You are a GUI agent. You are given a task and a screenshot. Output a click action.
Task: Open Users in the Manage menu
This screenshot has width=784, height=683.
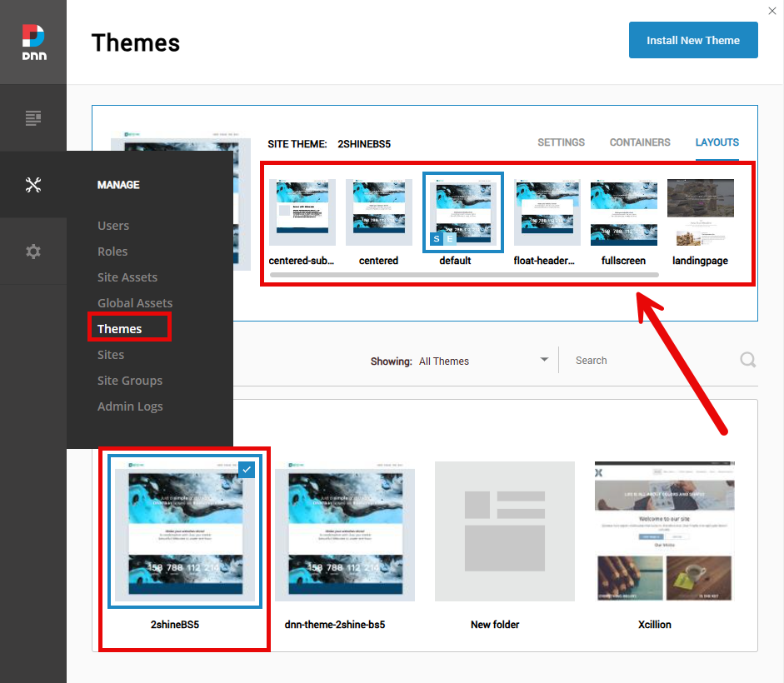(x=113, y=226)
